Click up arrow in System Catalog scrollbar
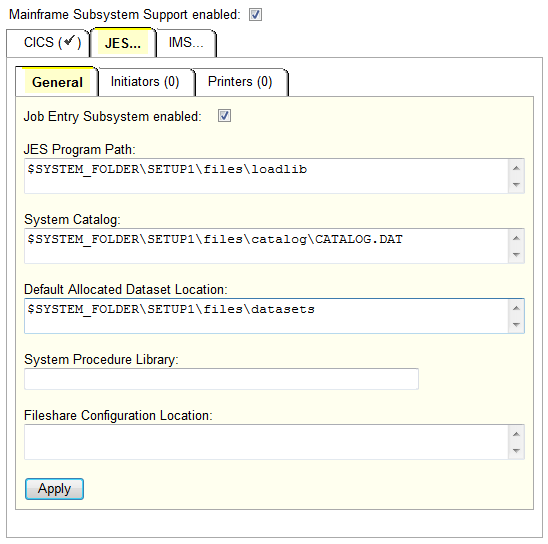Viewport: 548px width, 544px height. point(516,238)
